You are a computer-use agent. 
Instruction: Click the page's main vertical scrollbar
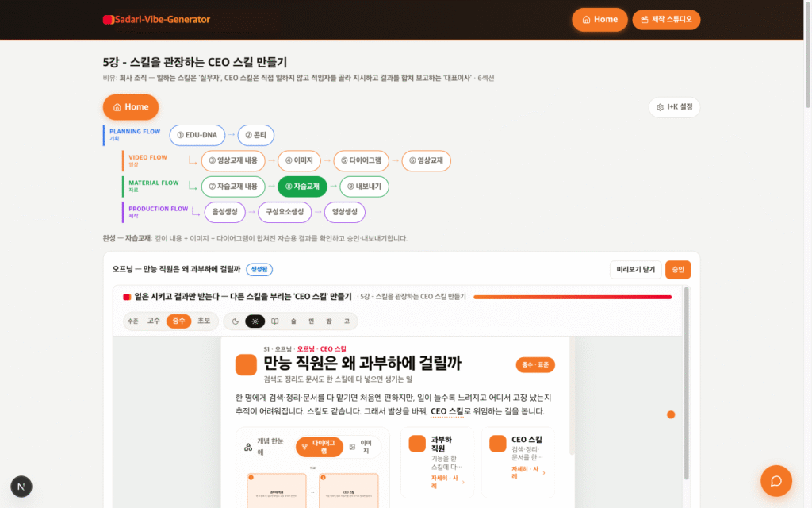point(808,55)
